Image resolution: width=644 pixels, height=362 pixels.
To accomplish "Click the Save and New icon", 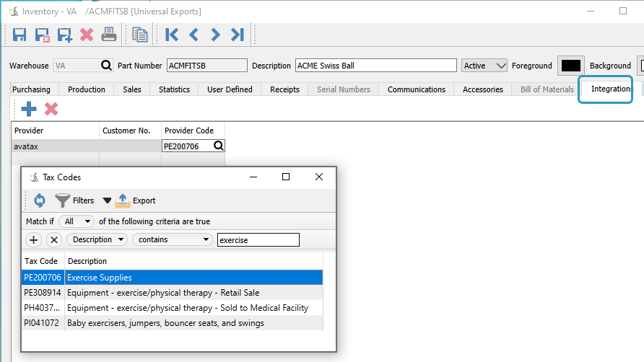I will [x=64, y=35].
